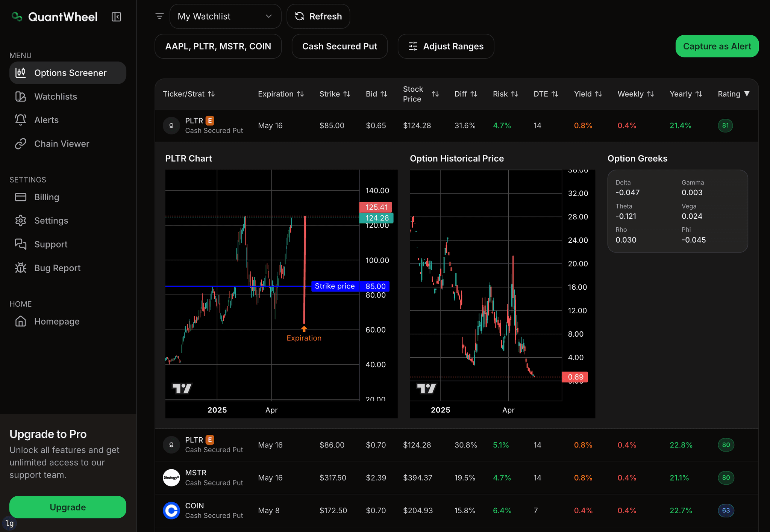The width and height of the screenshot is (770, 532).
Task: Click the Coinbase logo on the COIN row
Action: 171,510
